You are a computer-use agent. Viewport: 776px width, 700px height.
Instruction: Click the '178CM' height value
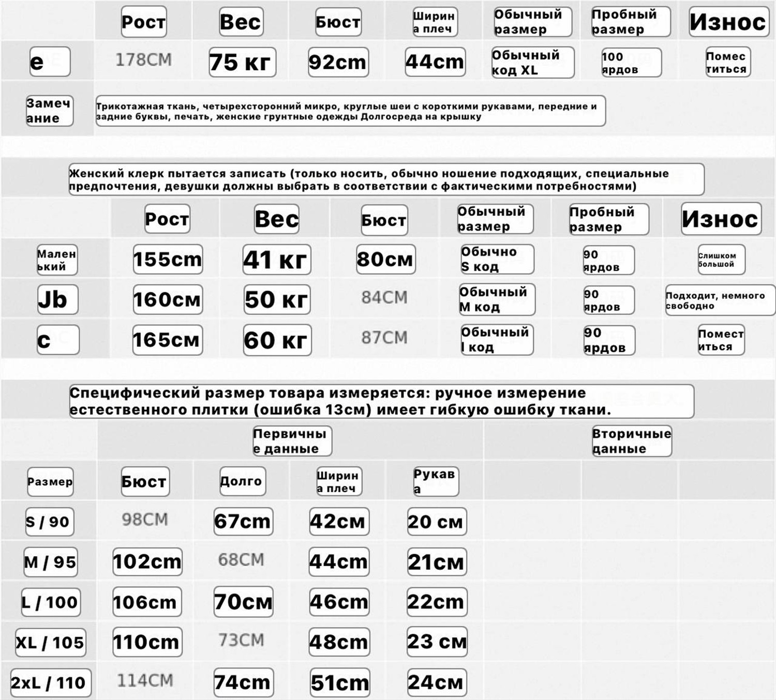click(143, 60)
